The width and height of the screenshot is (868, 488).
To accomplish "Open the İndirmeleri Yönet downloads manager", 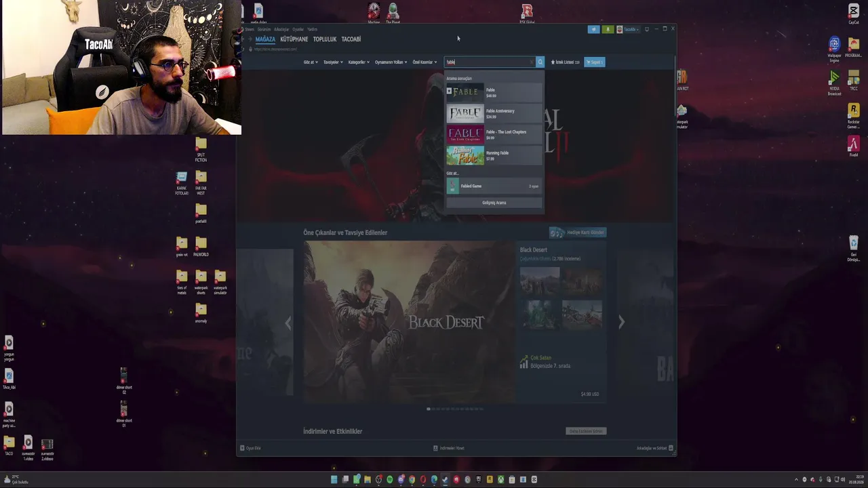I will point(449,448).
